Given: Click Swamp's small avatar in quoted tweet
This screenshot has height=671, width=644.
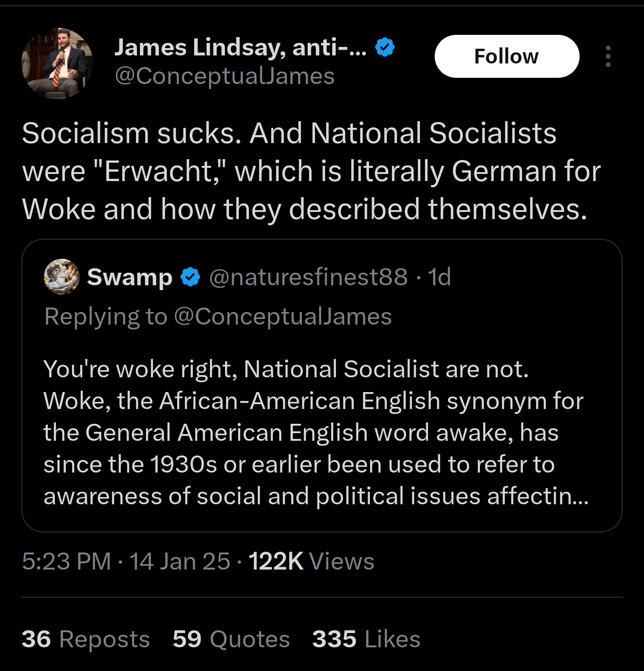Looking at the screenshot, I should pyautogui.click(x=62, y=277).
